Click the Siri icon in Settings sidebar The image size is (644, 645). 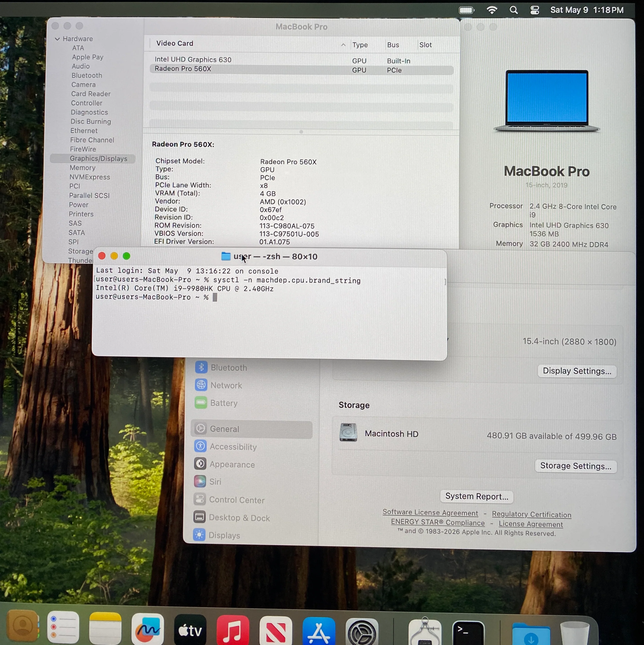point(200,481)
